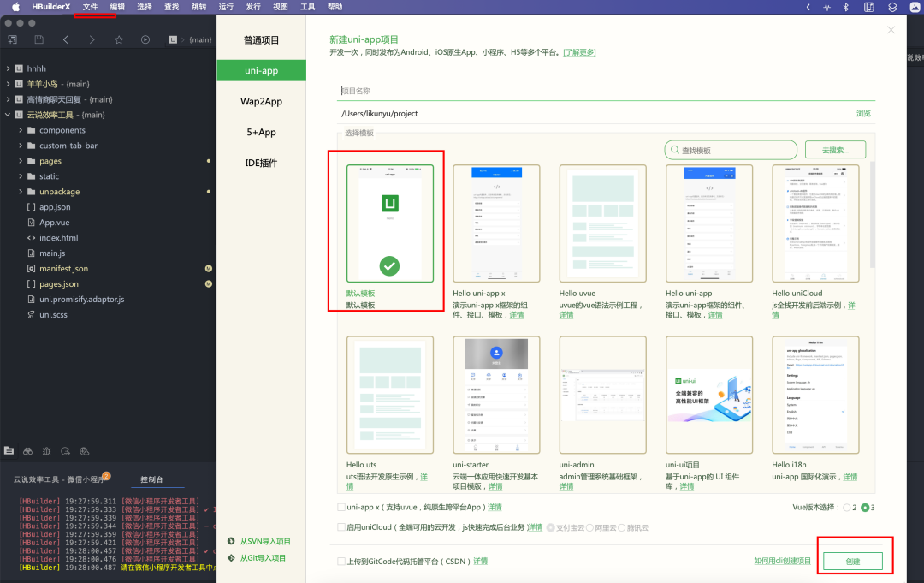This screenshot has width=924, height=583.
Task: Open the project explorer folder icon at bottom
Action: [9, 451]
